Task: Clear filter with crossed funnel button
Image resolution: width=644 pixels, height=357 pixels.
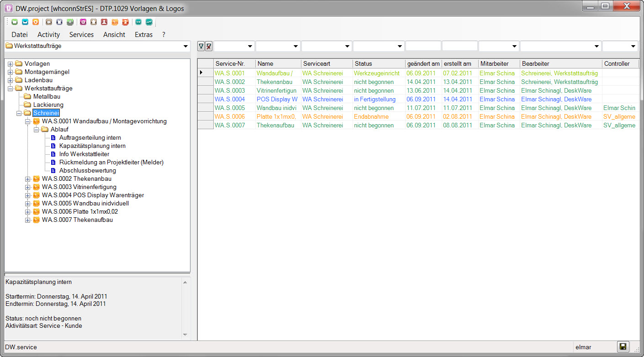Action: pyautogui.click(x=209, y=46)
